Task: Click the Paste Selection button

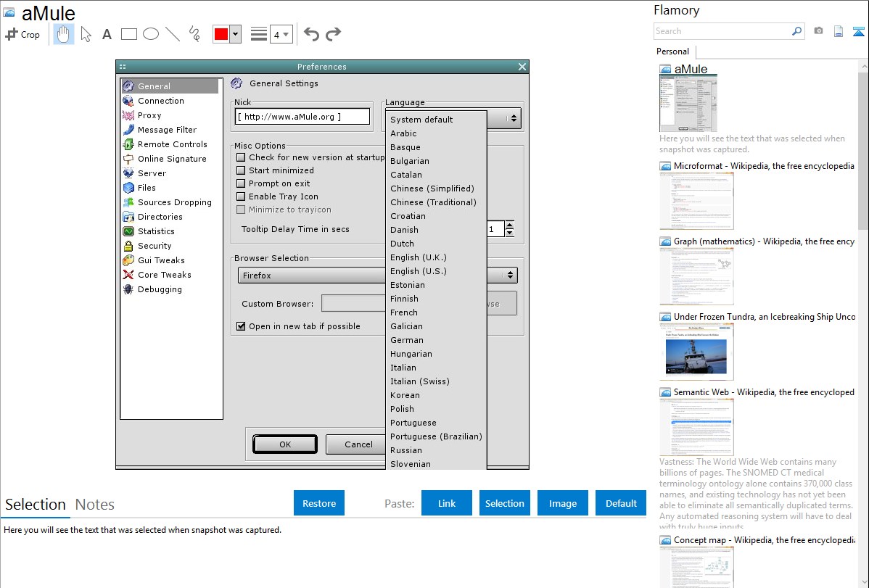Action: pos(504,503)
